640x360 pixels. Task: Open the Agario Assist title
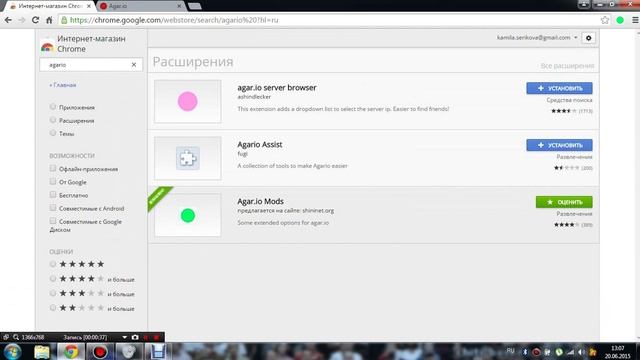[x=260, y=144]
